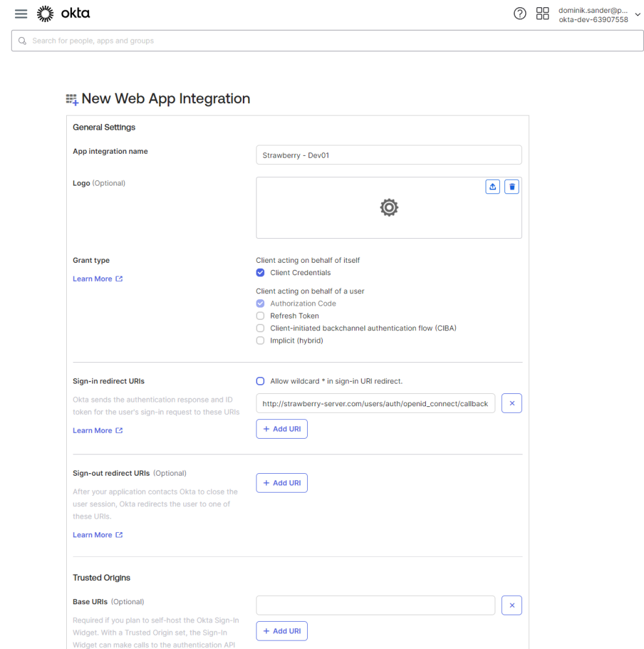The width and height of the screenshot is (644, 649).
Task: Click the logo upload icon
Action: [493, 187]
